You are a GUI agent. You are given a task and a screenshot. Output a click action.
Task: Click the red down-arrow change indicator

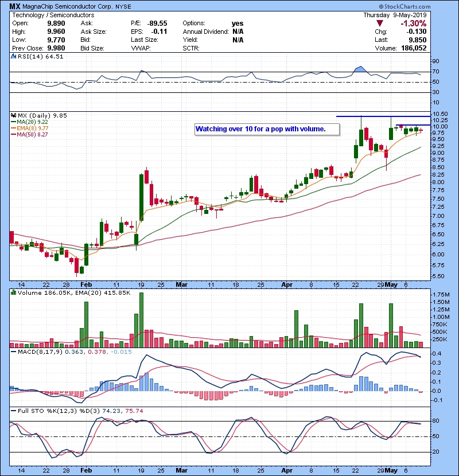point(379,24)
